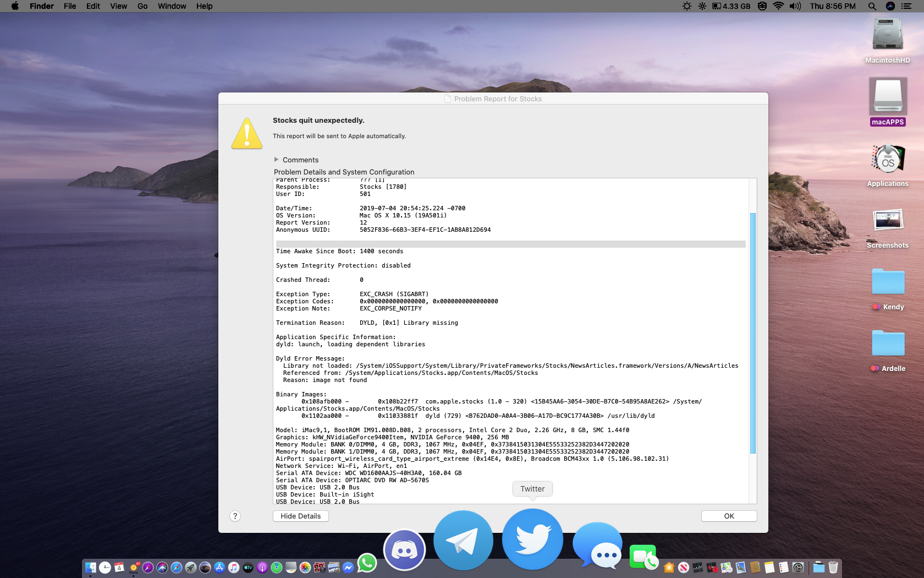
Task: Open Calendar from the Dock
Action: pyautogui.click(x=119, y=567)
